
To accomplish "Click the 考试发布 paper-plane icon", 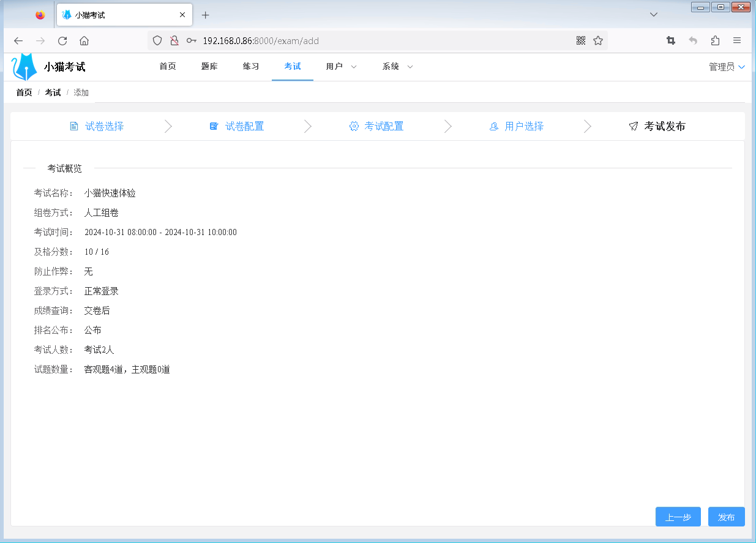I will point(633,126).
